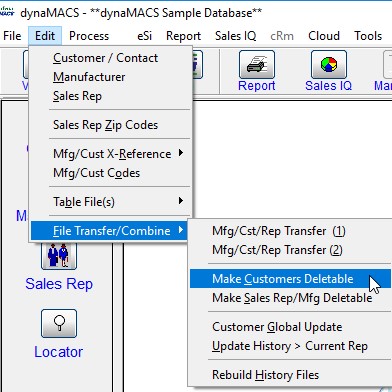
Task: Choose Mfg/Cst/Rep Transfer (1)
Action: tap(290, 231)
